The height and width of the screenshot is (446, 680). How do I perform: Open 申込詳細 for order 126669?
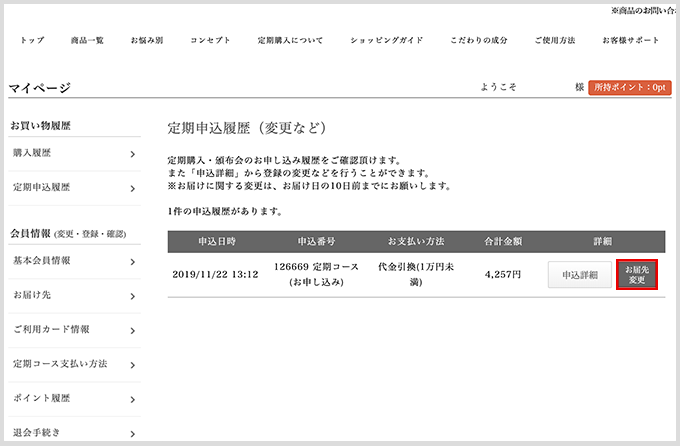[x=580, y=275]
